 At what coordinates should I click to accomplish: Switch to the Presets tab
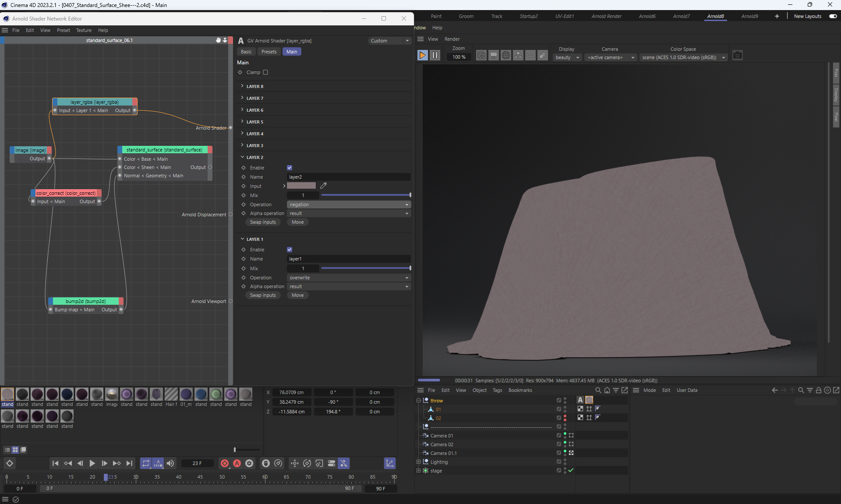coord(269,52)
